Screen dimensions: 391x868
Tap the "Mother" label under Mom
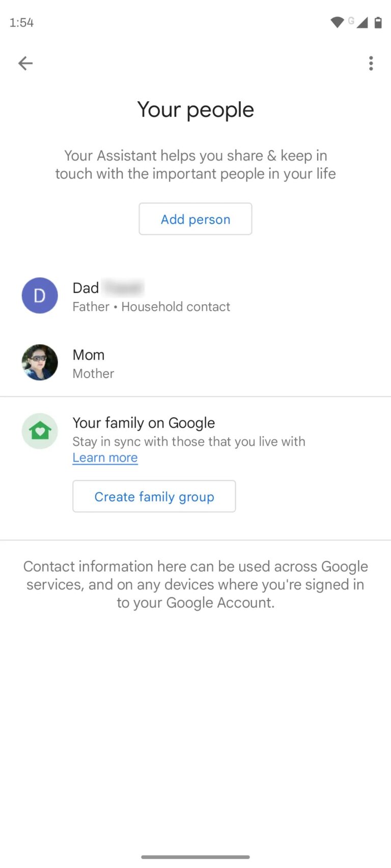[93, 373]
